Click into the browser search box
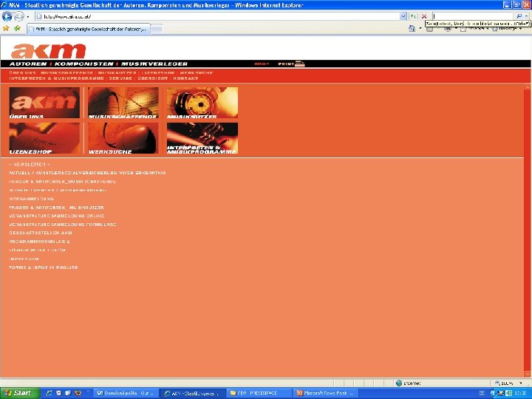 pyautogui.click(x=473, y=16)
